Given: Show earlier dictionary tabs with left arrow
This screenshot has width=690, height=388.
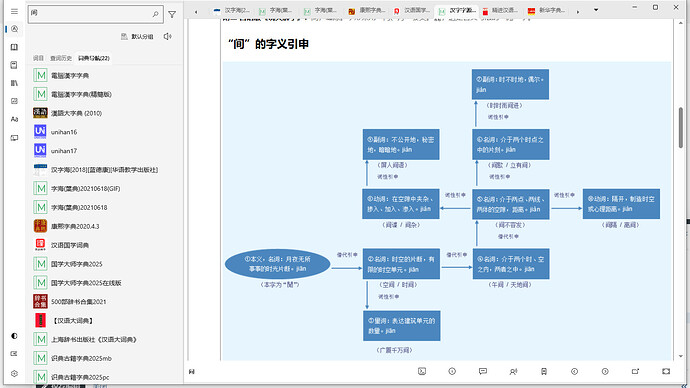Looking at the screenshot, I should (196, 12).
